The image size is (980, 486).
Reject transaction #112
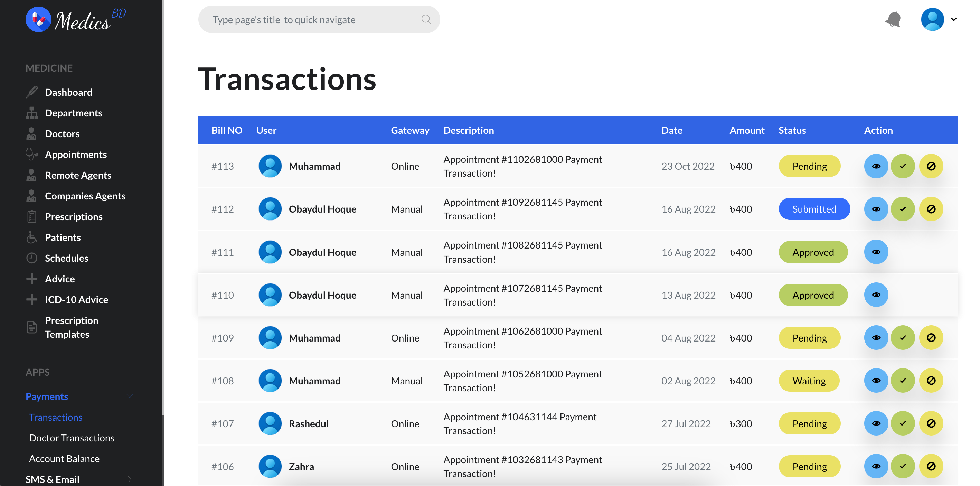click(931, 209)
